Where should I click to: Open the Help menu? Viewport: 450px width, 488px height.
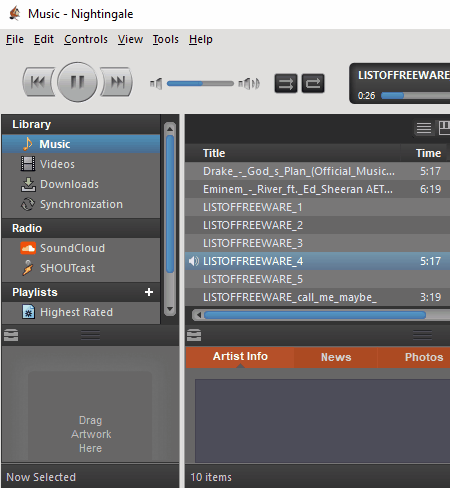pyautogui.click(x=201, y=39)
